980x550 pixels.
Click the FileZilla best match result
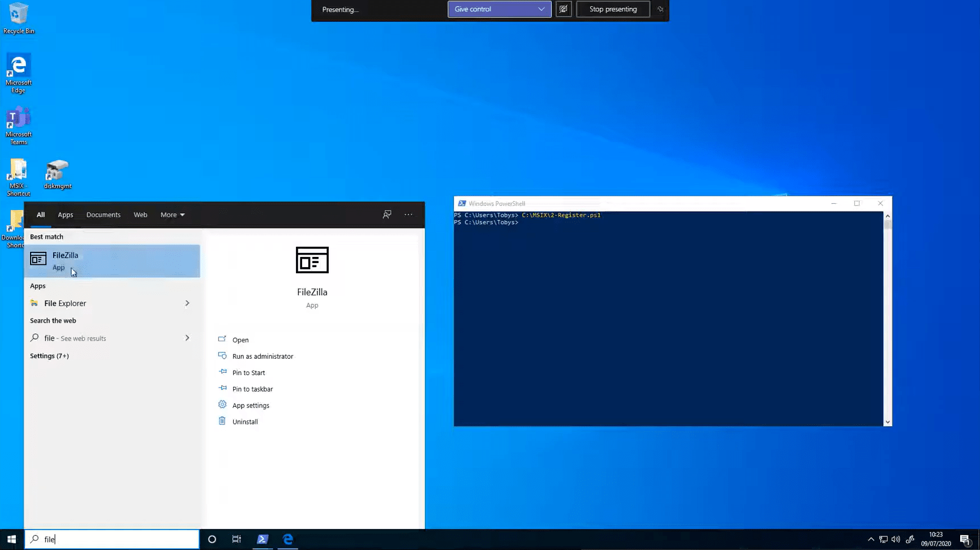coord(112,261)
